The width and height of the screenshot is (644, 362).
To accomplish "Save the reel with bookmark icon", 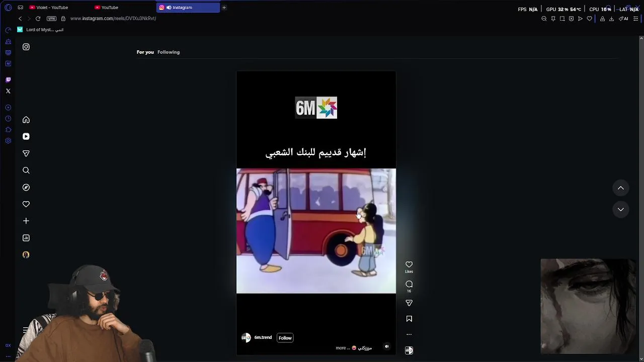I will tap(409, 319).
